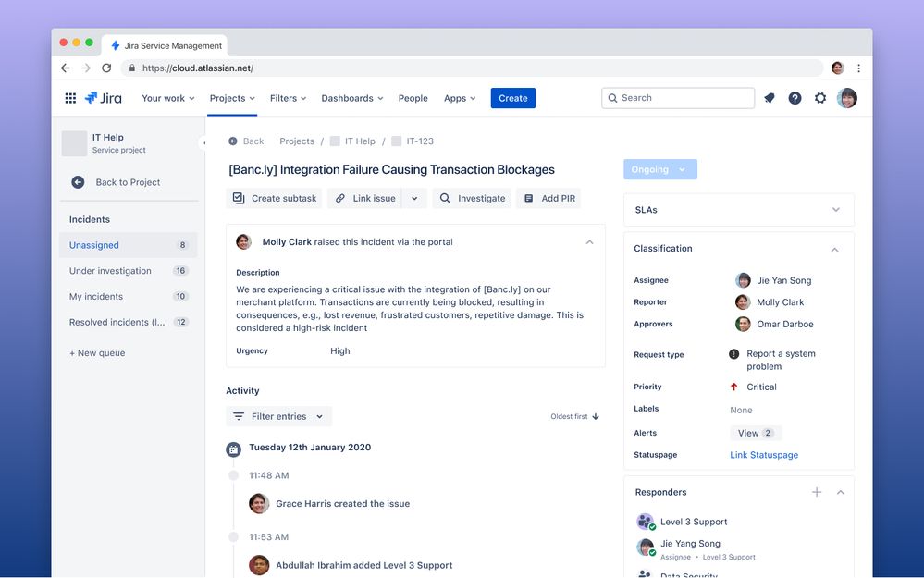This screenshot has width=924, height=578.
Task: Collapse the incident description card
Action: [589, 242]
